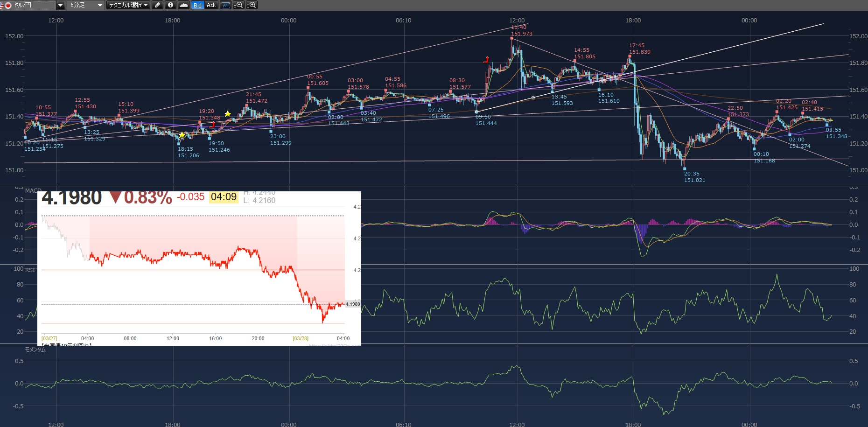Viewport: 868px width, 427px height.
Task: Open the テクニカル選択 indicator menu
Action: 128,5
